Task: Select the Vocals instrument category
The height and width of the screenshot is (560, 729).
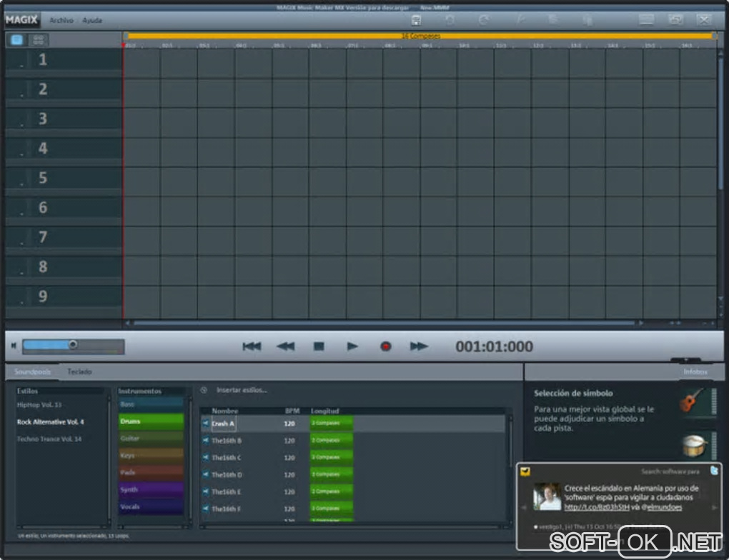Action: pos(151,507)
